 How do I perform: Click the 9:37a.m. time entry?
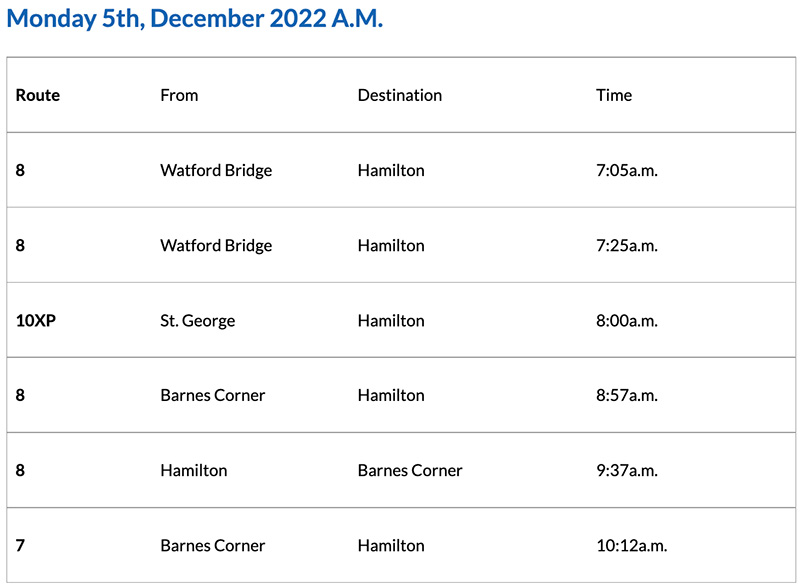[626, 470]
